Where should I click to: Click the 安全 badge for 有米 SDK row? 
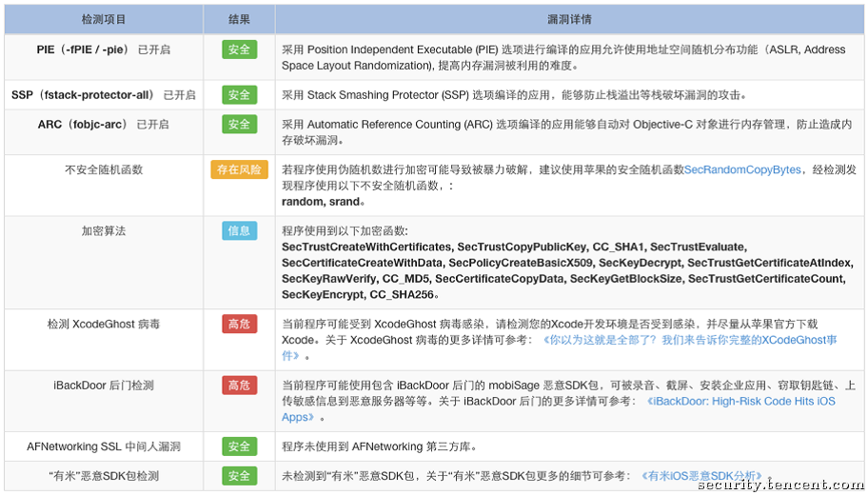tap(239, 476)
